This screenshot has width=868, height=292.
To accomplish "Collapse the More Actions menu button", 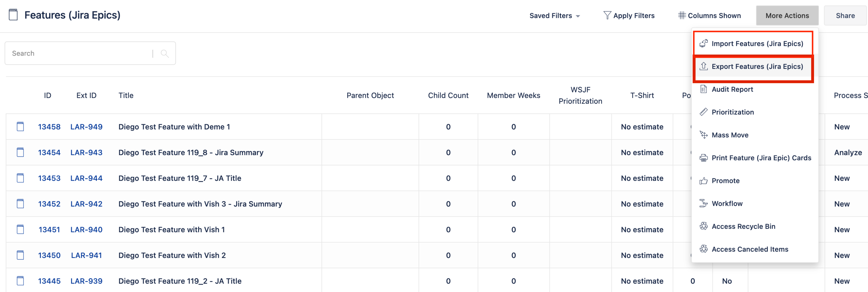I will 787,16.
